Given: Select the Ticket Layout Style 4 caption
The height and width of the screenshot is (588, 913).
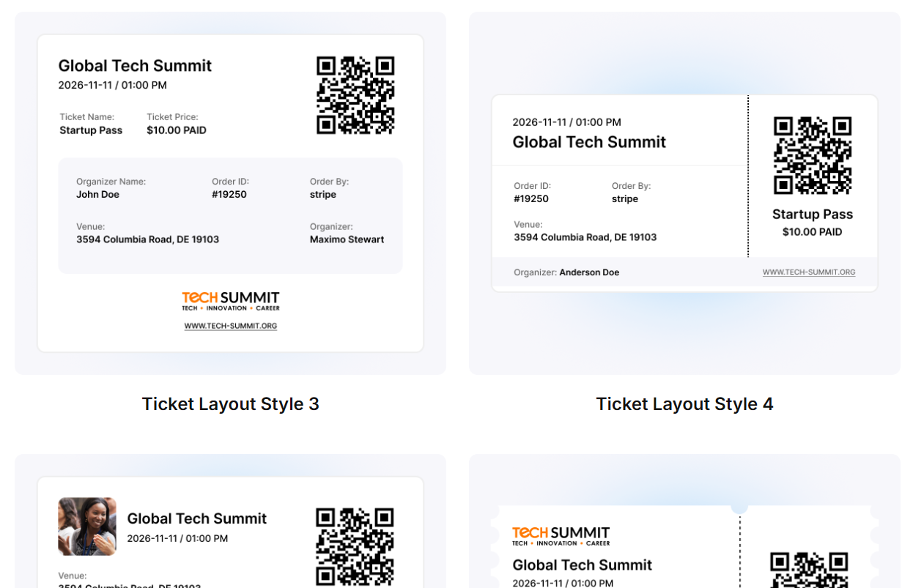Looking at the screenshot, I should pyautogui.click(x=684, y=404).
